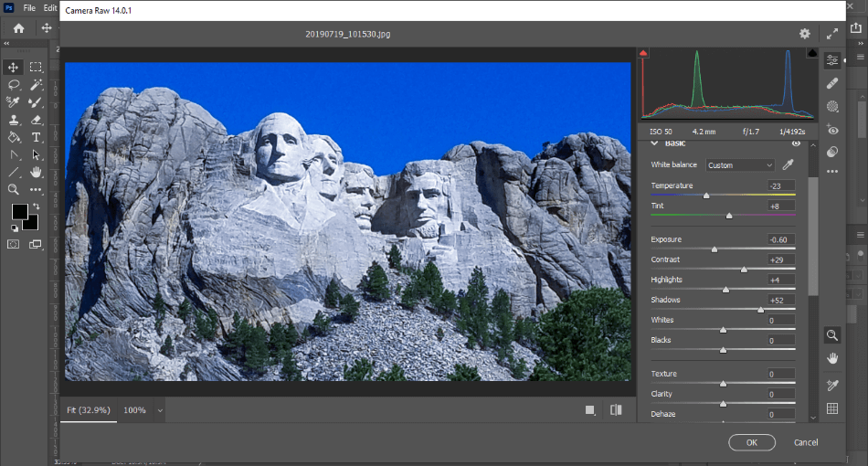868x466 pixels.
Task: Select the Move tool in Photoshop toolbar
Action: (13, 67)
